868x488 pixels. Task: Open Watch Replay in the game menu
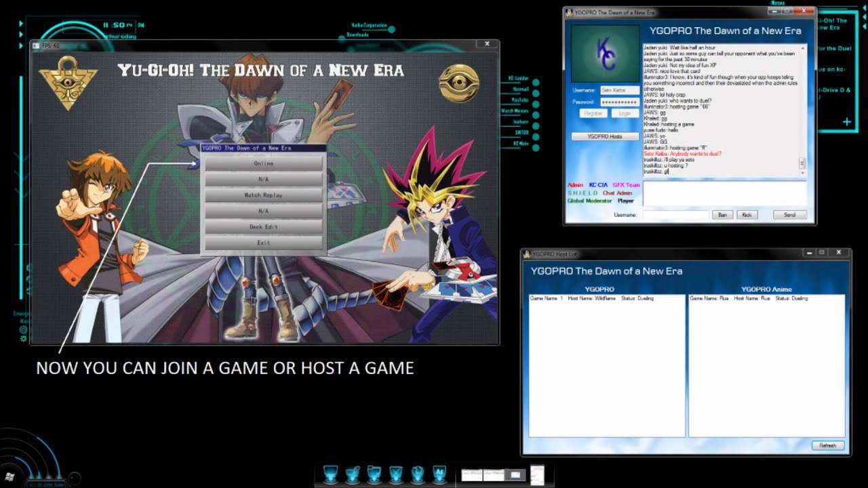tap(264, 195)
